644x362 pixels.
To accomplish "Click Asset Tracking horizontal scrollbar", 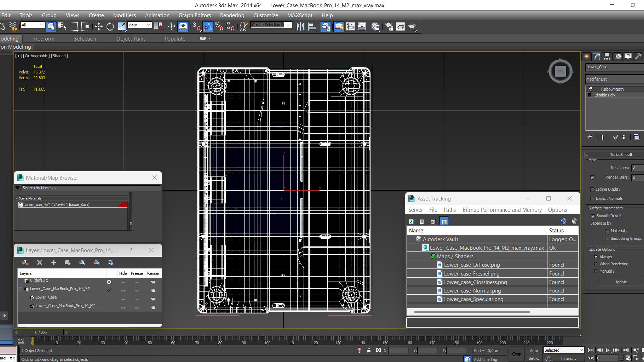I will click(472, 312).
